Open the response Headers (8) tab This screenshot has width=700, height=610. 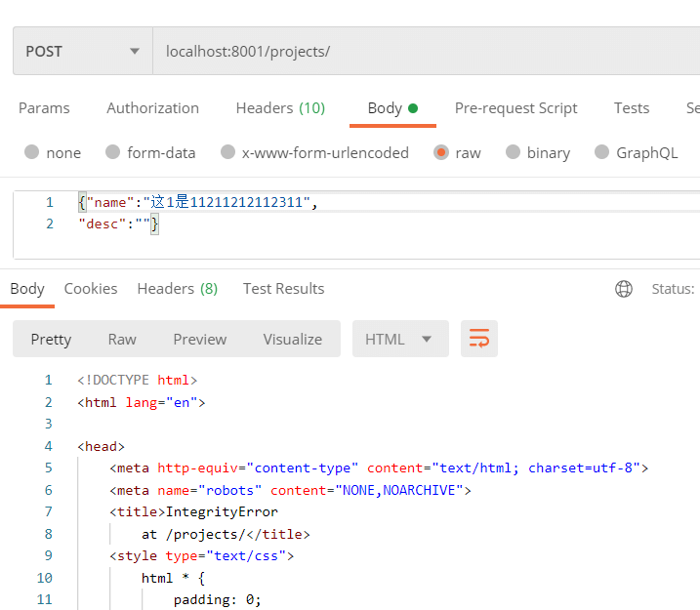coord(178,289)
